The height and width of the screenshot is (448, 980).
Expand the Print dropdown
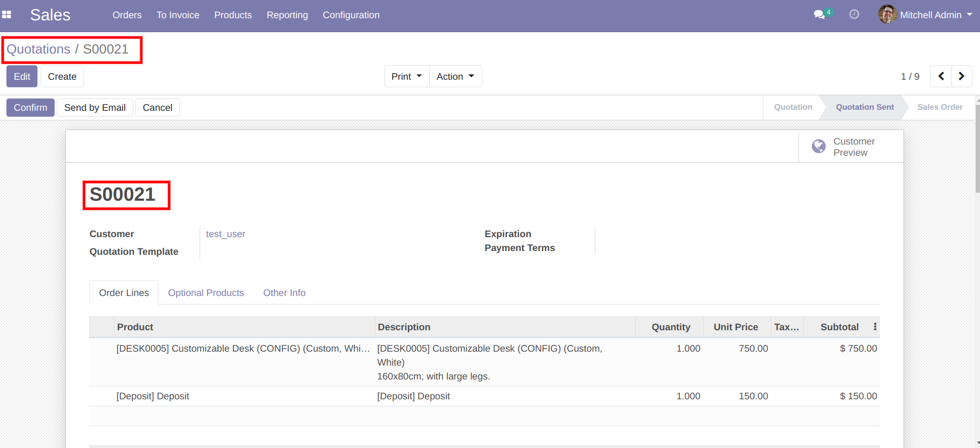tap(406, 77)
